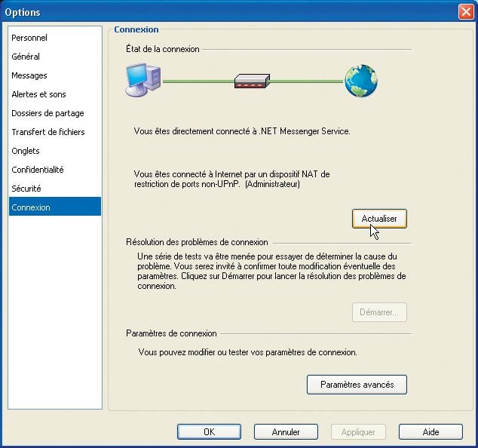This screenshot has height=448, width=478.
Task: Select the Personnel category
Action: (x=29, y=38)
